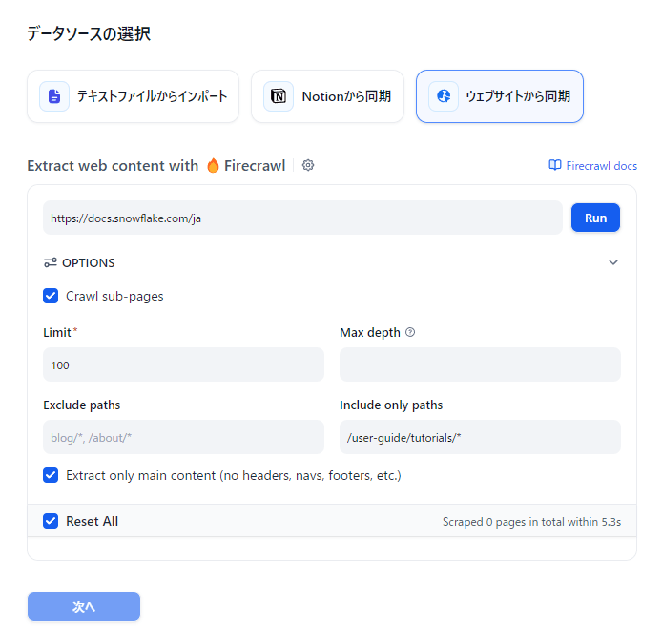Image resolution: width=662 pixels, height=644 pixels.
Task: Click Max depth help question icon
Action: pos(410,332)
